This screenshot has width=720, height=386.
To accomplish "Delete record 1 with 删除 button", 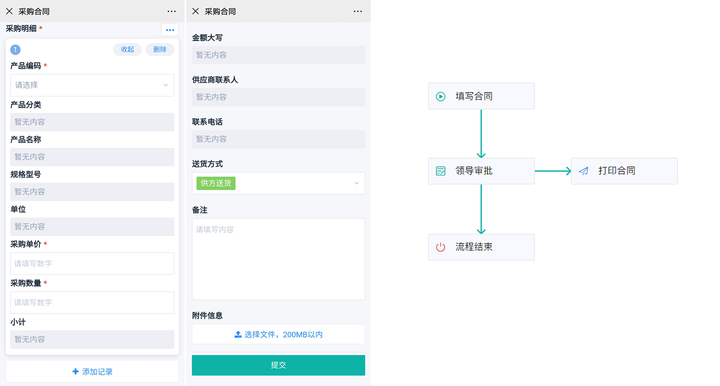I will pyautogui.click(x=160, y=50).
